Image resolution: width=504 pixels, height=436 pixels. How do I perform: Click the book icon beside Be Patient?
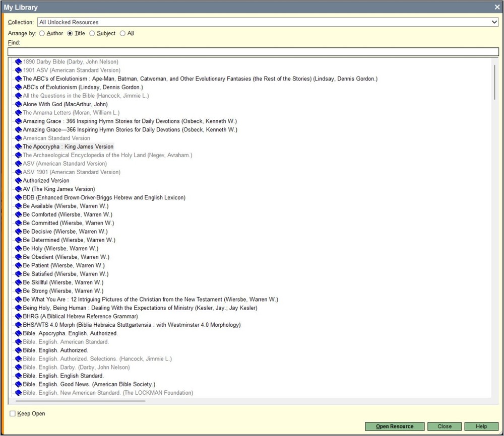(x=19, y=265)
